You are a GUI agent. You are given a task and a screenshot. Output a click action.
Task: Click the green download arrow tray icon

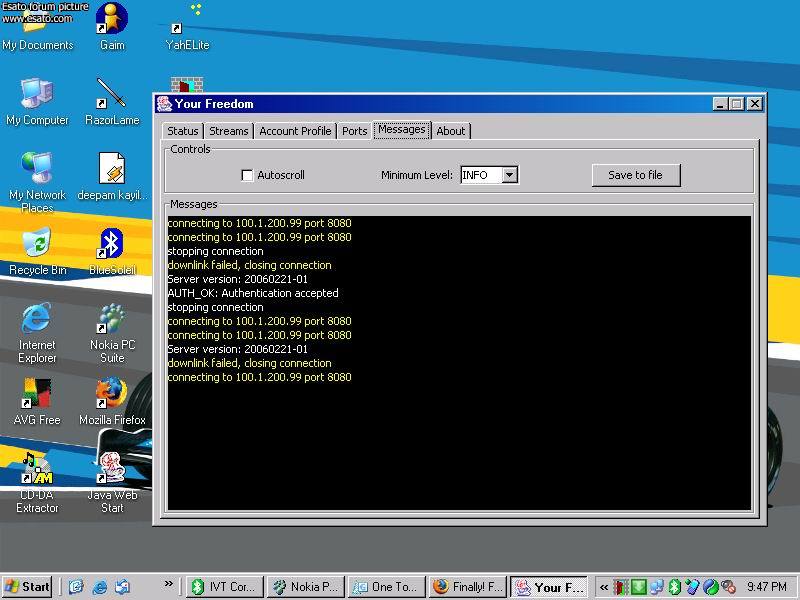pos(639,587)
